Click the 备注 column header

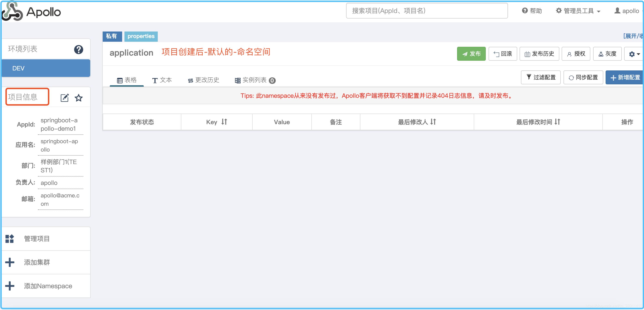pyautogui.click(x=336, y=122)
